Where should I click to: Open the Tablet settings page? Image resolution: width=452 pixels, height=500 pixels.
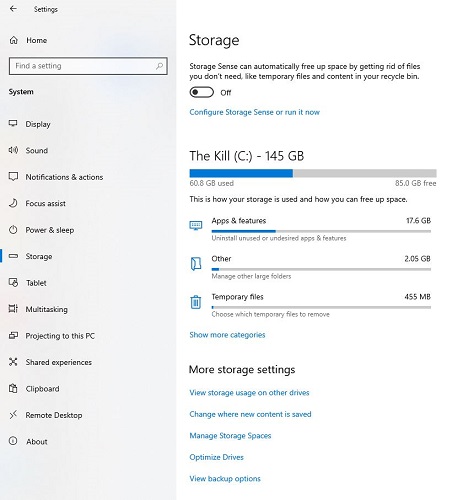coord(36,283)
